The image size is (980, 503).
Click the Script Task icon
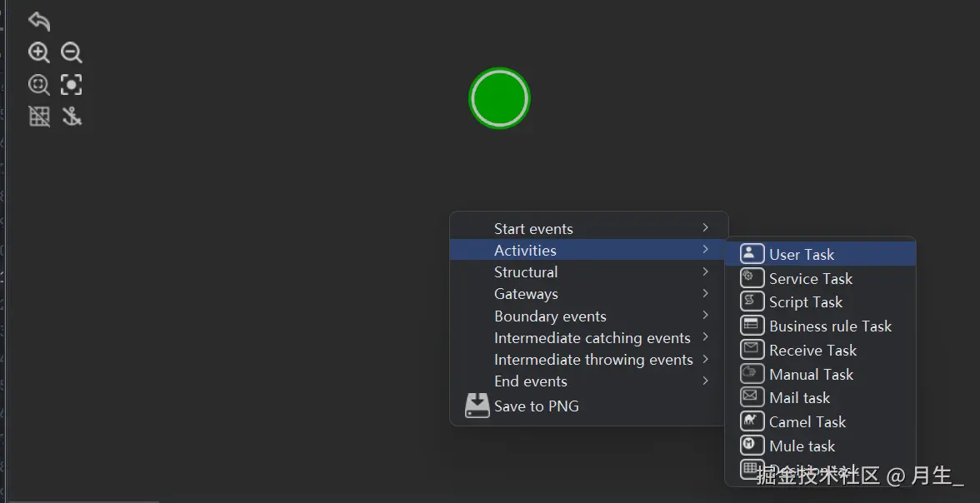click(752, 301)
